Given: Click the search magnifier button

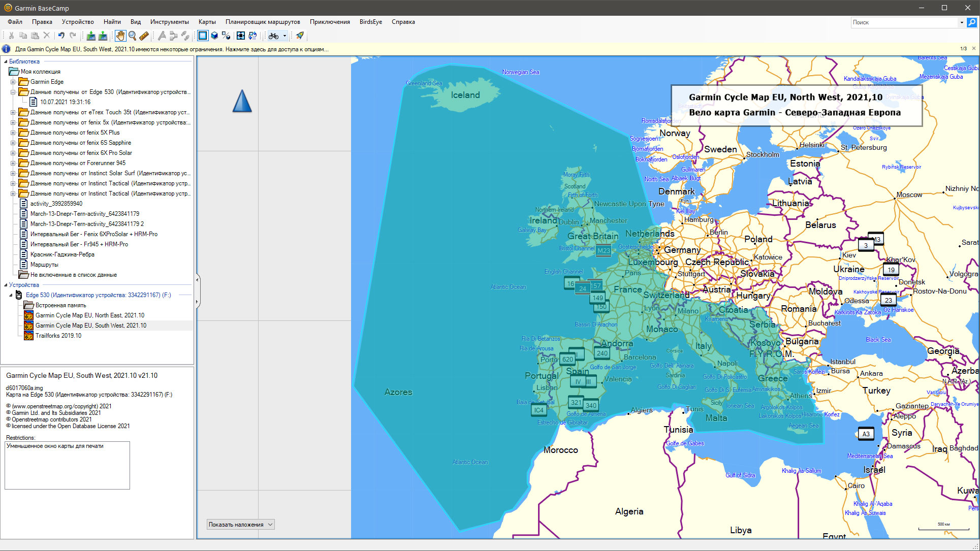Looking at the screenshot, I should (971, 22).
